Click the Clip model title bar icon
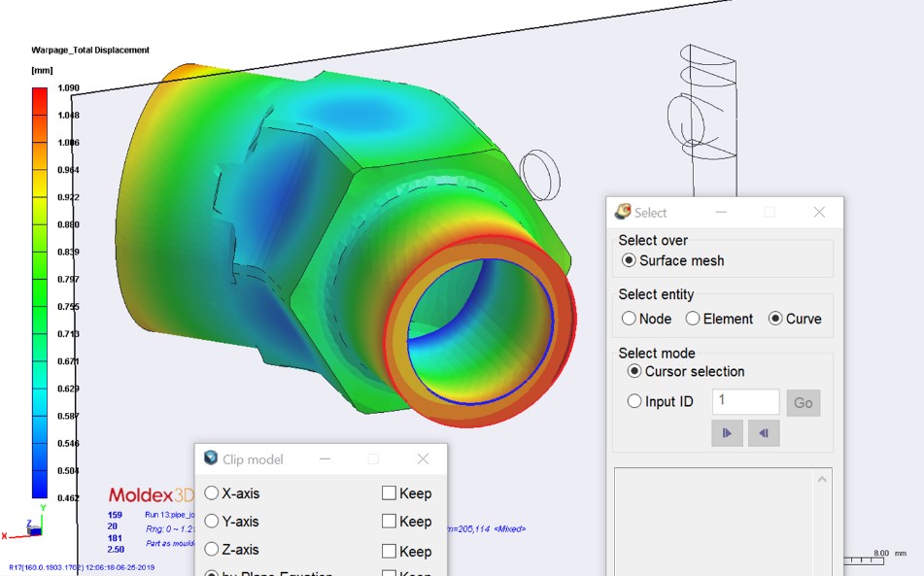This screenshot has height=576, width=924. [211, 458]
